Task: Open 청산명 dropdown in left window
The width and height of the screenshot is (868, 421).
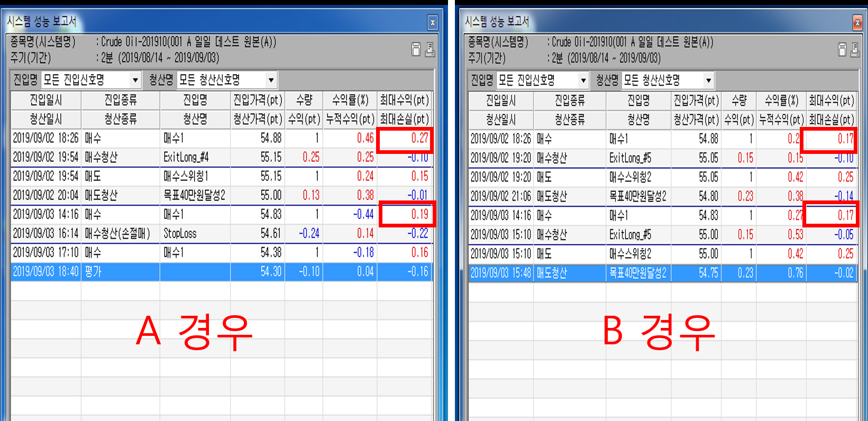Action: point(271,80)
